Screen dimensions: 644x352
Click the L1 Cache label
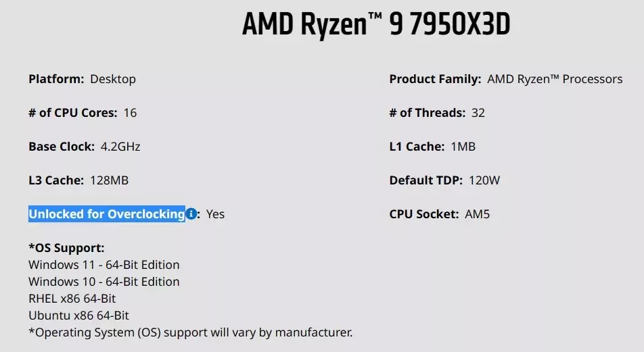[x=417, y=147]
